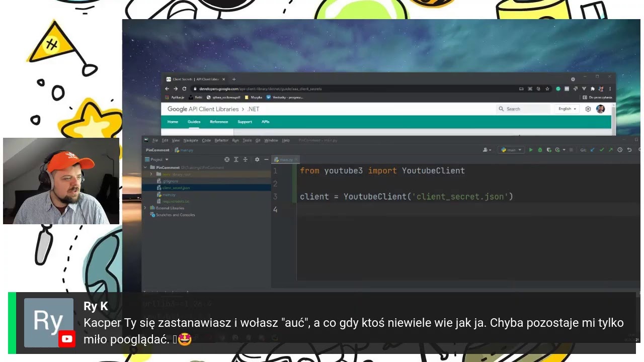
Task: Click Chrome forward arrow
Action: point(176,88)
